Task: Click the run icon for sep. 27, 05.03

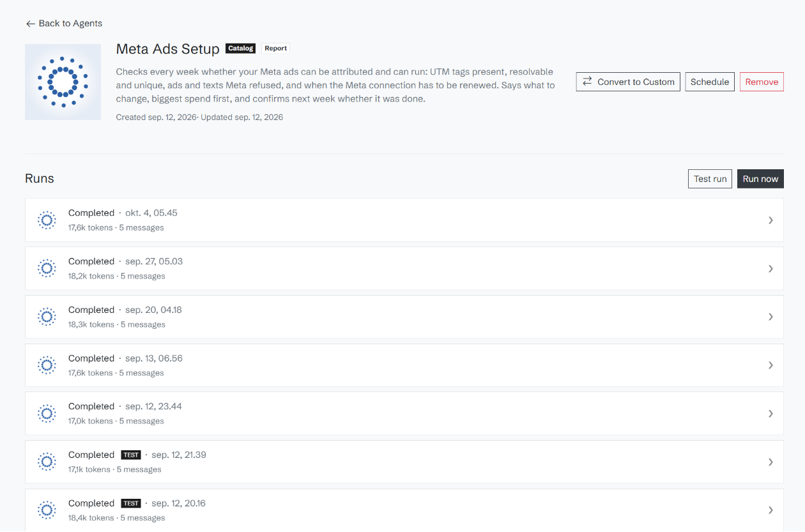Action: [x=47, y=268]
